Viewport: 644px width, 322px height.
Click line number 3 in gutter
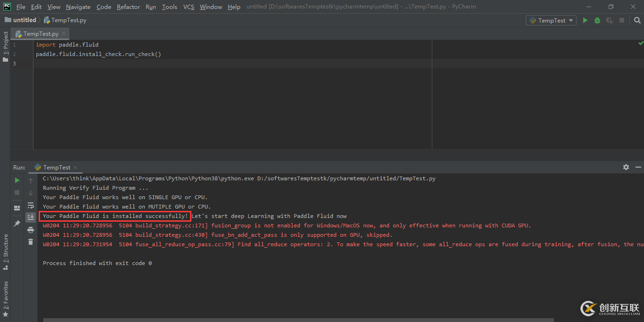click(x=14, y=64)
